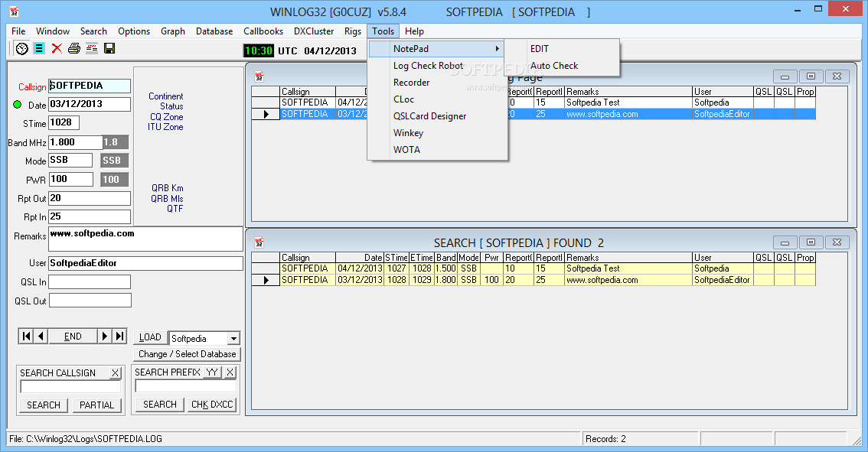868x452 pixels.
Task: Click the cyan list toolbar icon
Action: tap(39, 49)
